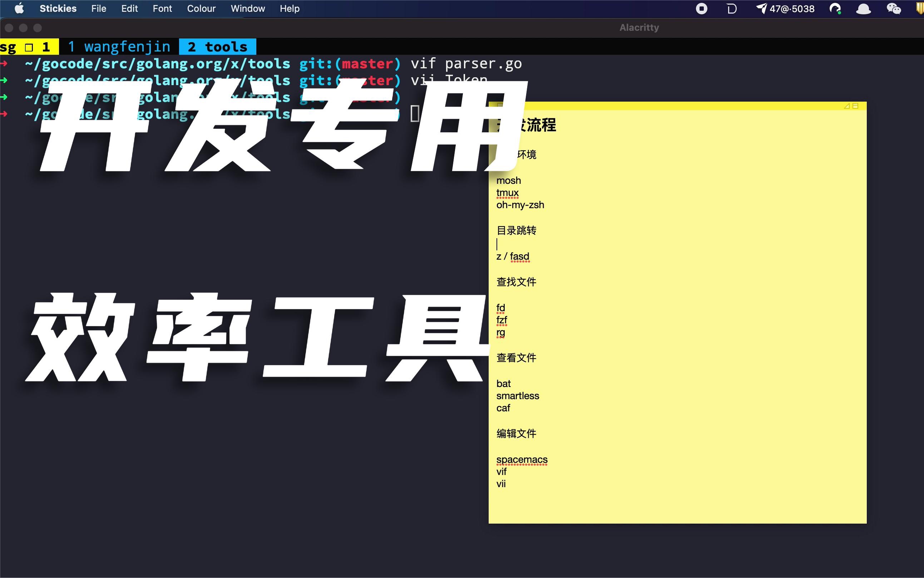Click the 'vif parser.go' command in the terminal
The width and height of the screenshot is (924, 578).
[466, 63]
